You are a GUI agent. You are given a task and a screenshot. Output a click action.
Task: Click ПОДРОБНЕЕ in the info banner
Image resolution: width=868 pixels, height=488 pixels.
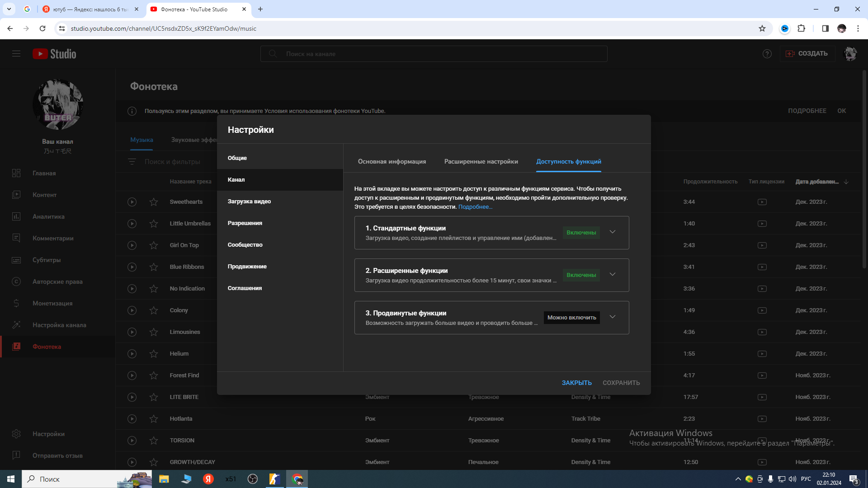[x=807, y=111]
